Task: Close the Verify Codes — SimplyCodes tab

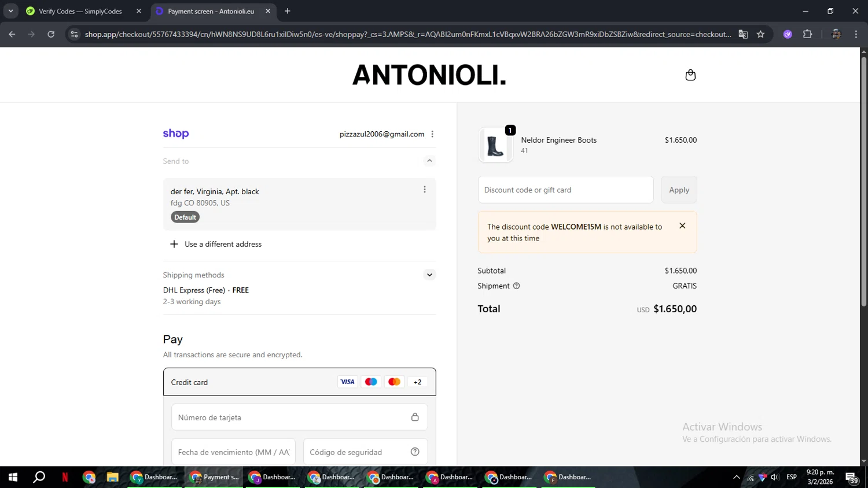Action: 139,11
